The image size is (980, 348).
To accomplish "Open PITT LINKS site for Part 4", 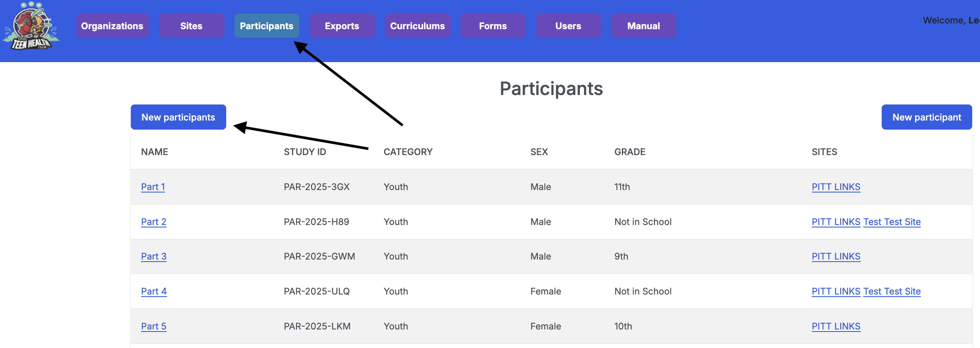I will [x=836, y=291].
